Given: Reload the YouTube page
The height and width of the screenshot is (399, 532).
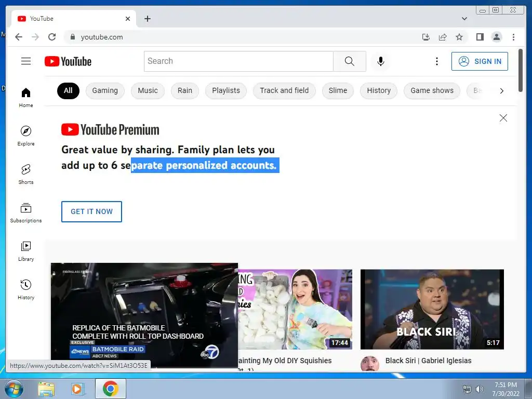Looking at the screenshot, I should click(52, 37).
